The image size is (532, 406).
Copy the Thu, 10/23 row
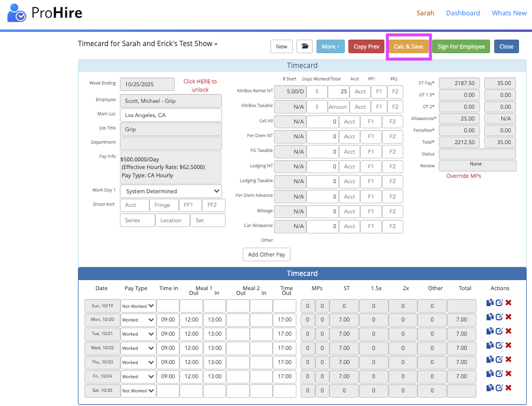point(490,359)
